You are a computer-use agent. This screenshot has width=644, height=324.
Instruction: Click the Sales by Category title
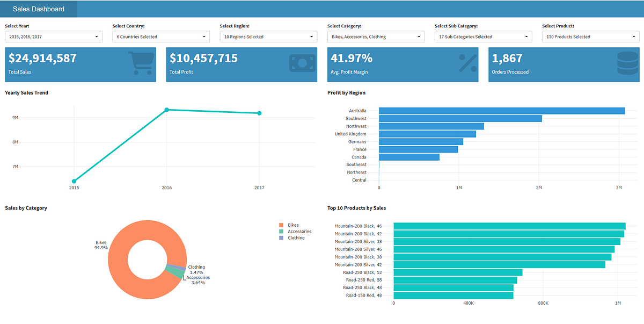pyautogui.click(x=26, y=208)
